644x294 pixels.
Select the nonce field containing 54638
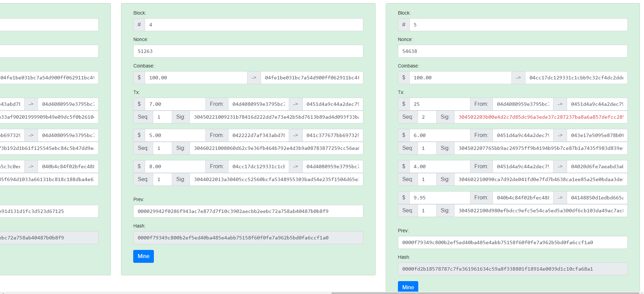[512, 51]
